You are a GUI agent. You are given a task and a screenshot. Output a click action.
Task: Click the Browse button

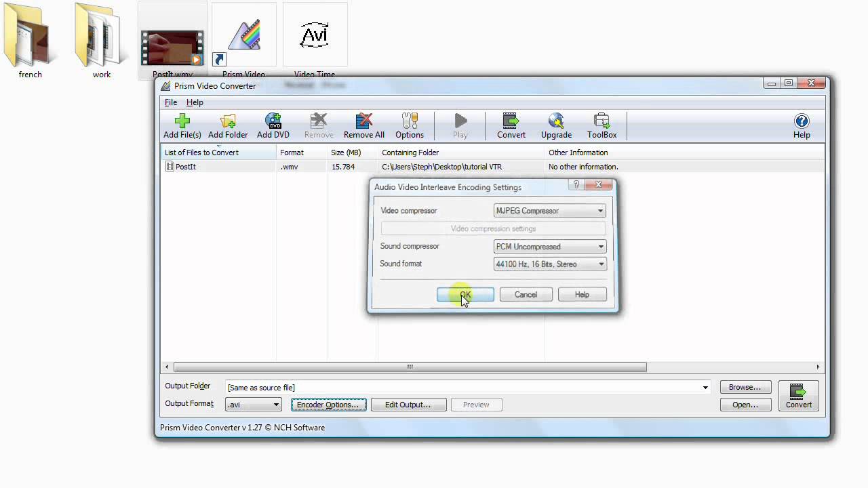[745, 388]
